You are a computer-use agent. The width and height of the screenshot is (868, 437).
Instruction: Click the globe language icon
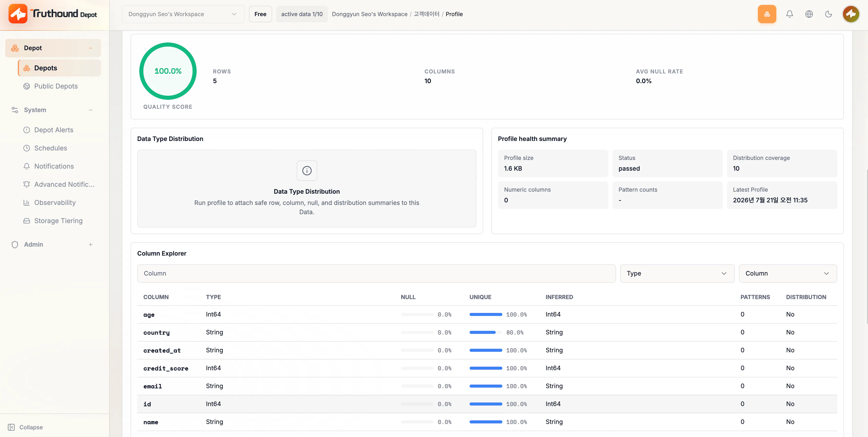pyautogui.click(x=809, y=14)
